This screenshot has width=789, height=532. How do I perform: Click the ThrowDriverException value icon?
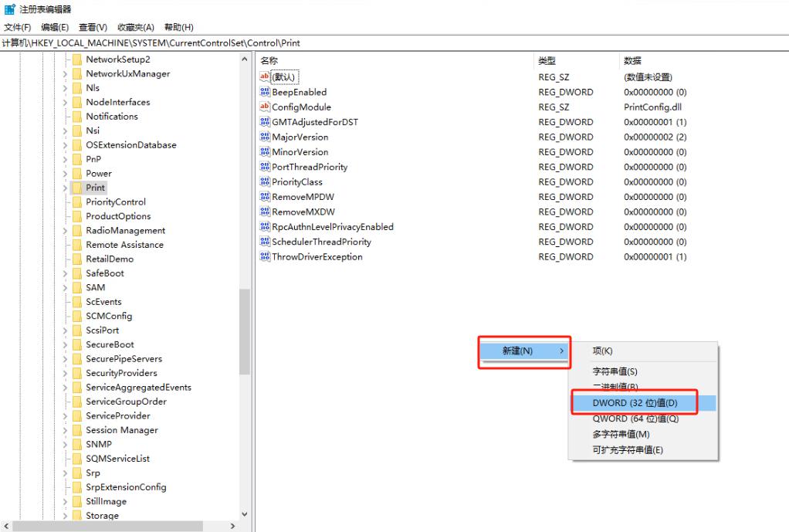[266, 256]
